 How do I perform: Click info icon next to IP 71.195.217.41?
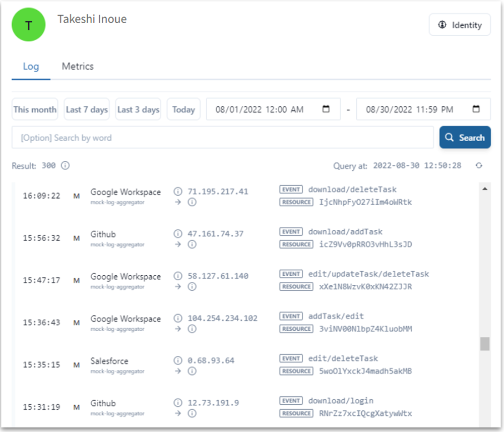click(177, 192)
